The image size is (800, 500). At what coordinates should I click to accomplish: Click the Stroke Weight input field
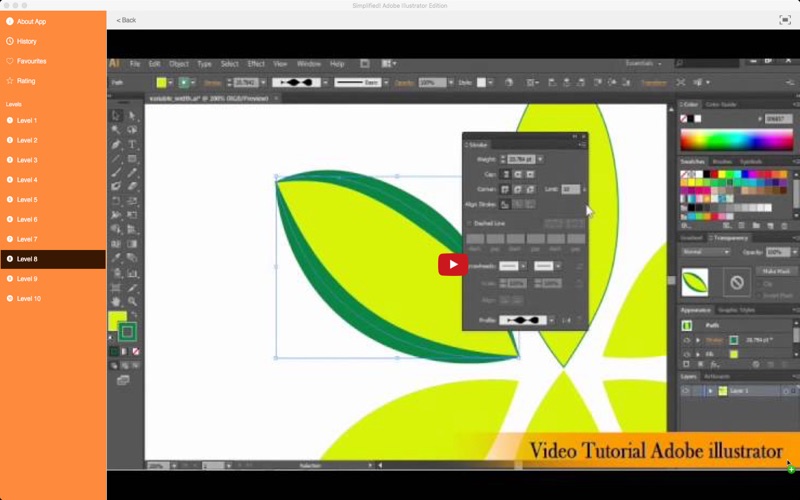(x=521, y=160)
